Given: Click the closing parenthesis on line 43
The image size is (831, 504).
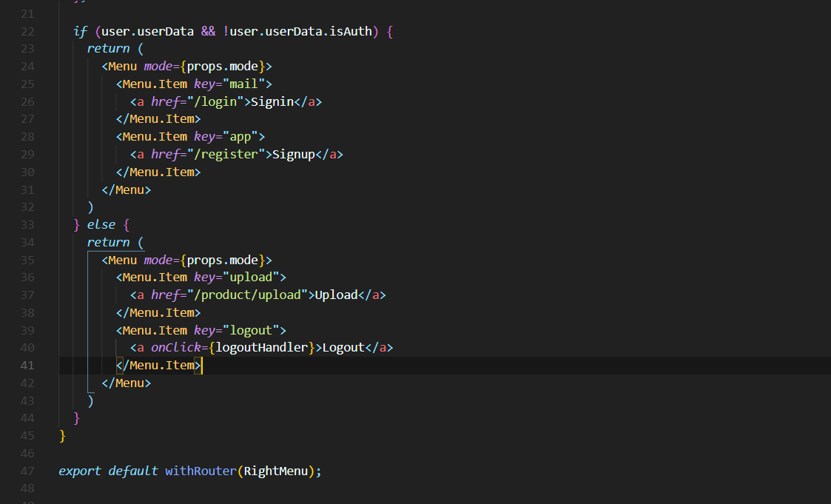Looking at the screenshot, I should pyautogui.click(x=90, y=400).
